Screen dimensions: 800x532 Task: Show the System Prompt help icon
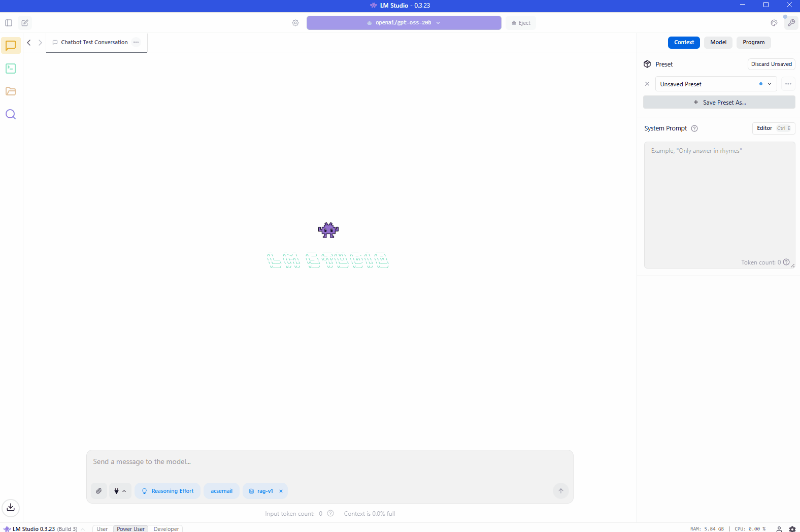(x=694, y=128)
